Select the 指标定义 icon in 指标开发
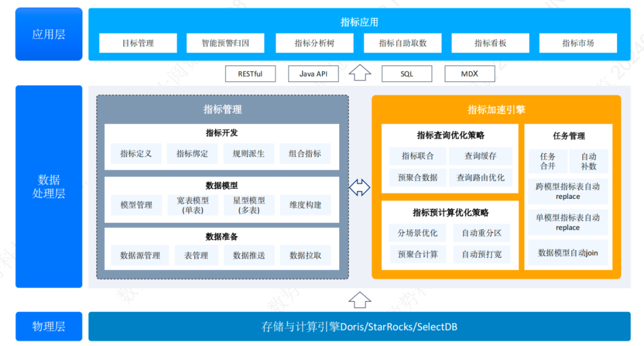 click(135, 153)
